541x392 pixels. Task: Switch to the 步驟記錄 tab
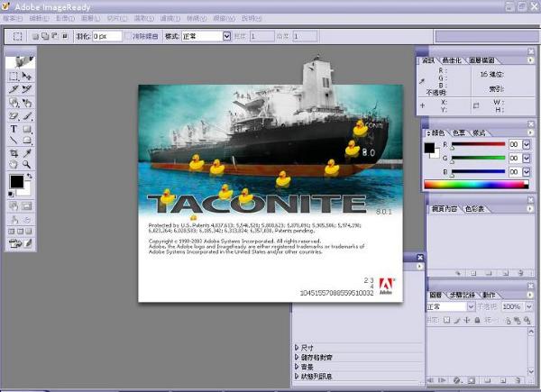point(463,295)
